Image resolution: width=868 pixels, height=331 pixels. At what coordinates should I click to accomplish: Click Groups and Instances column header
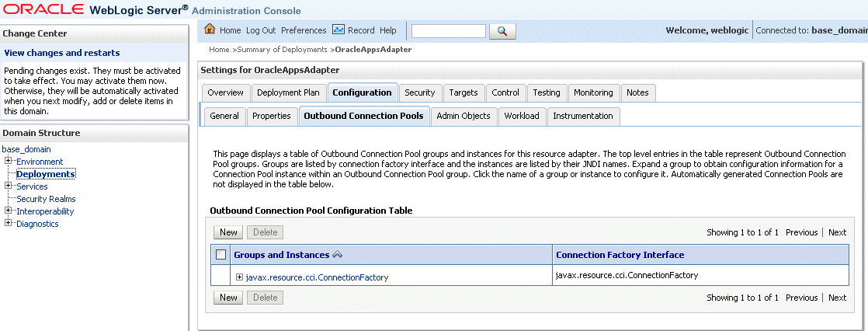point(282,255)
